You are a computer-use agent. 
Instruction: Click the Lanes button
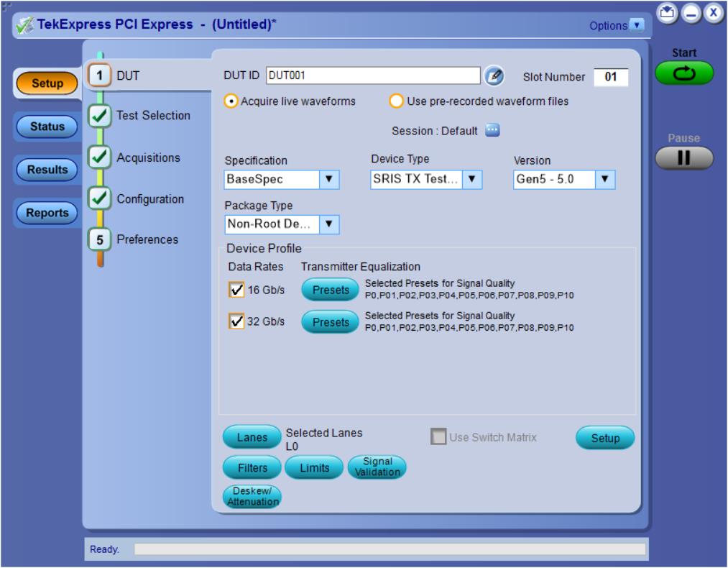point(252,437)
